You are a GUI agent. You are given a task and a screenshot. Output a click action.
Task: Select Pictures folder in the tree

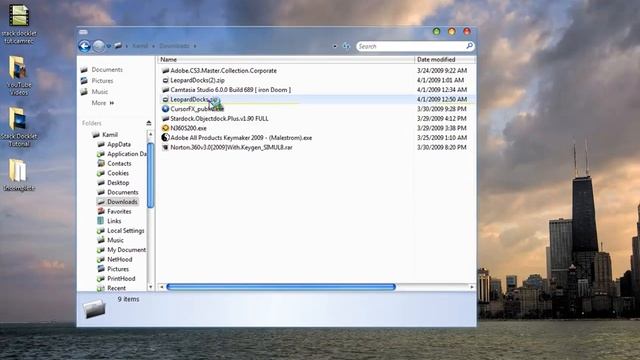point(118,269)
